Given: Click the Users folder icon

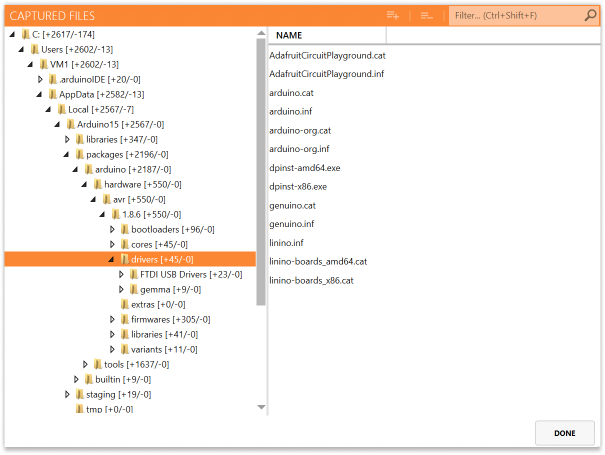Looking at the screenshot, I should pos(35,49).
